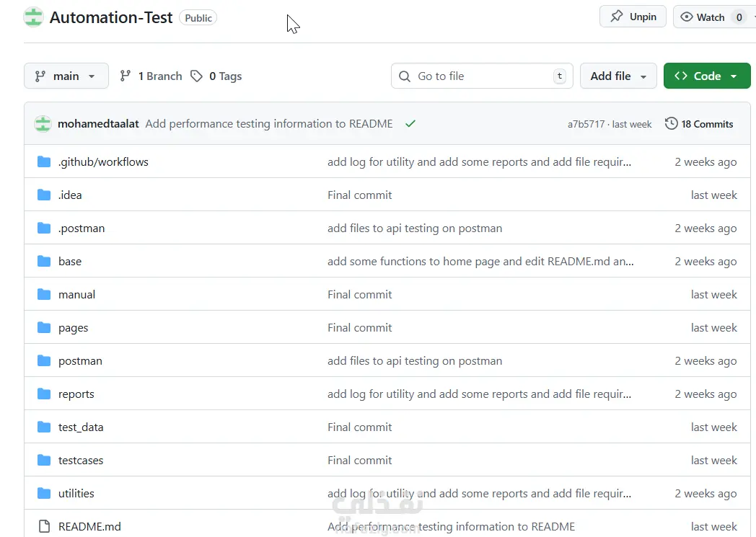Image resolution: width=756 pixels, height=537 pixels.
Task: Click the README.md file icon
Action: coord(44,527)
